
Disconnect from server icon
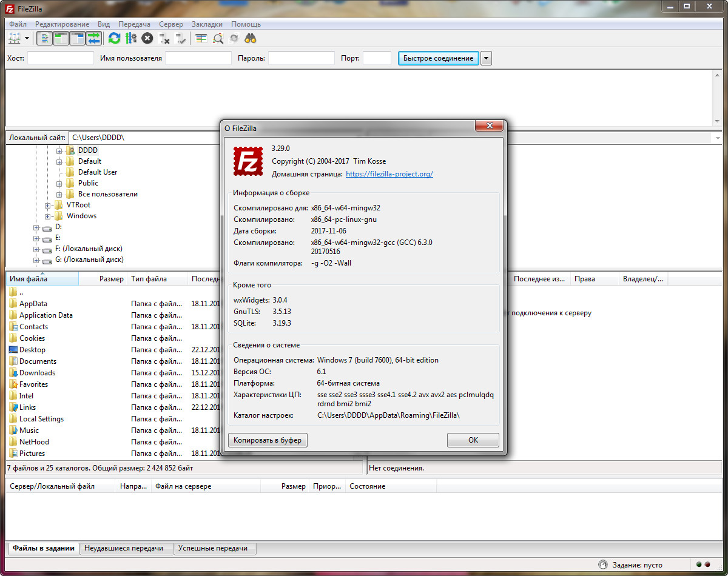[x=164, y=39]
